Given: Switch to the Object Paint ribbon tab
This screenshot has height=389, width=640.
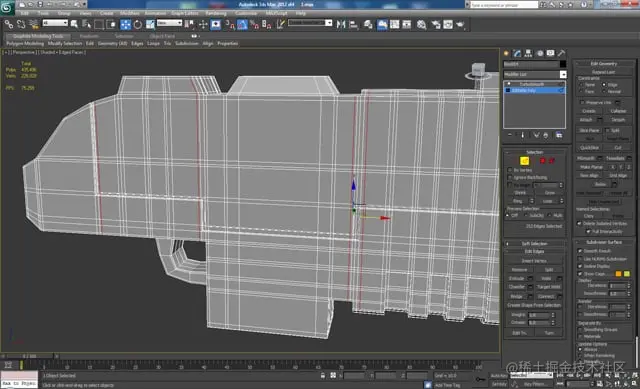Looking at the screenshot, I should click(x=162, y=36).
